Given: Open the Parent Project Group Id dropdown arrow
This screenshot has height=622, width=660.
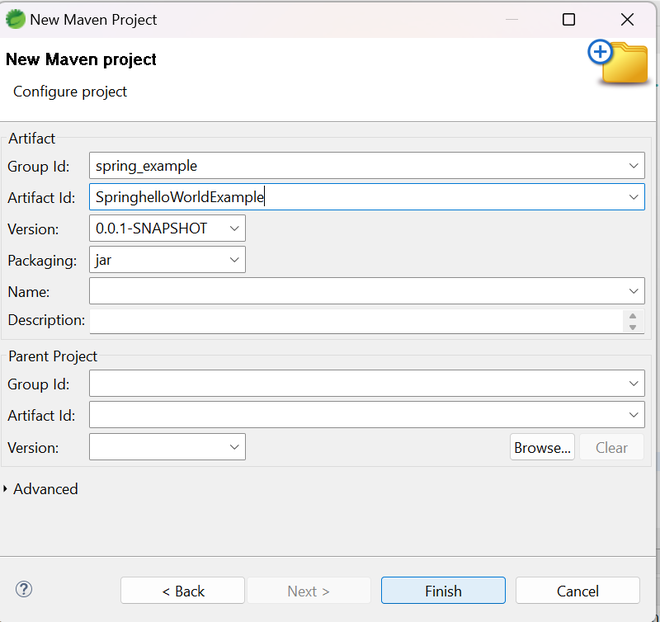Looking at the screenshot, I should click(633, 383).
